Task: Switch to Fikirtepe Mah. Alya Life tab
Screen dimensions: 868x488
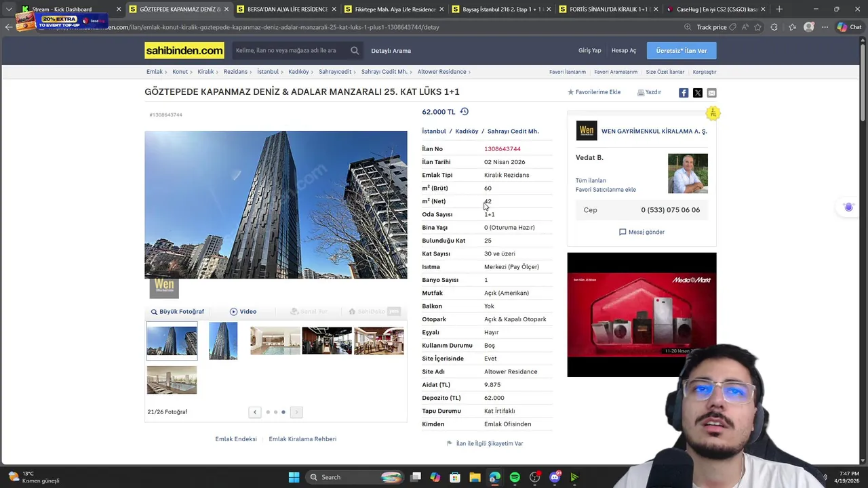Action: [x=395, y=9]
